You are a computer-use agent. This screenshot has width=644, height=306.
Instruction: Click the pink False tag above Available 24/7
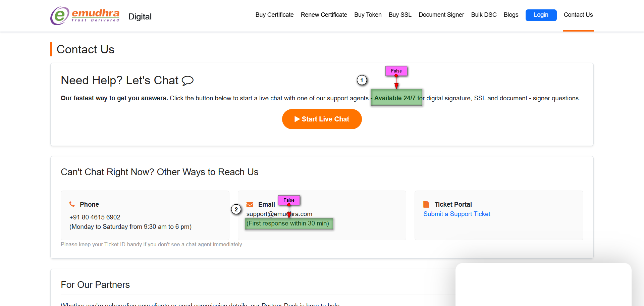pos(396,71)
